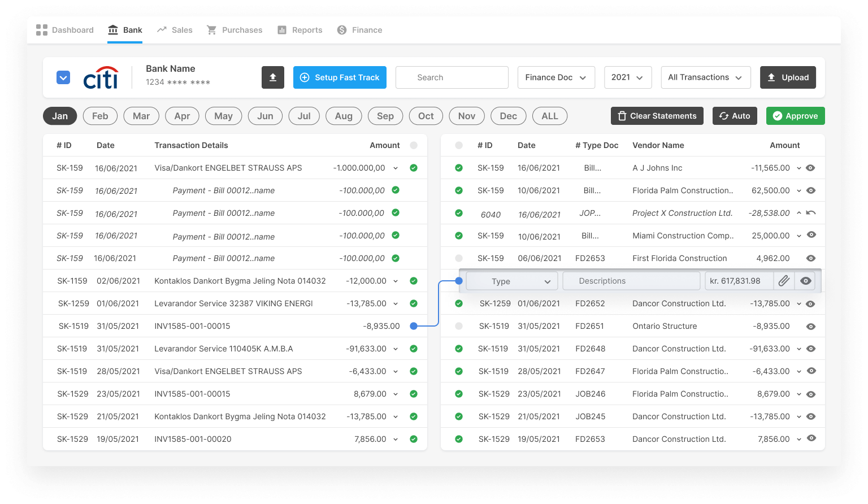Click into the Search field
This screenshot has width=868, height=504.
pos(452,77)
